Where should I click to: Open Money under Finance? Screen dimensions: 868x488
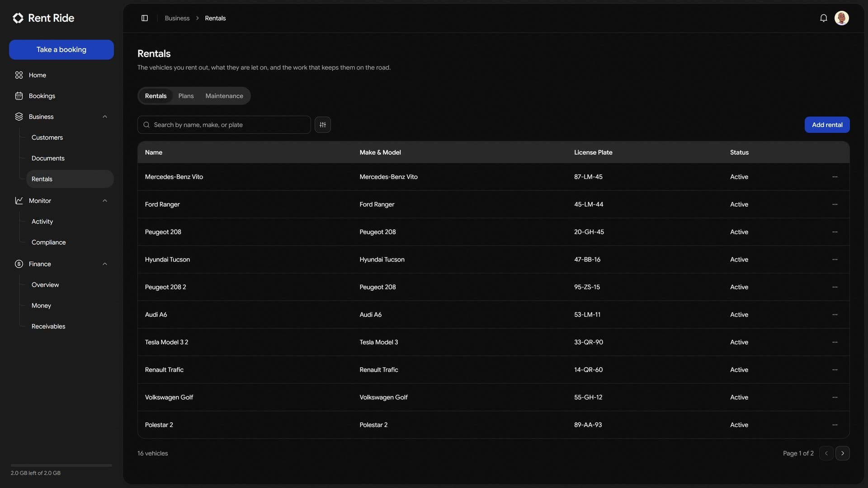coord(70,305)
